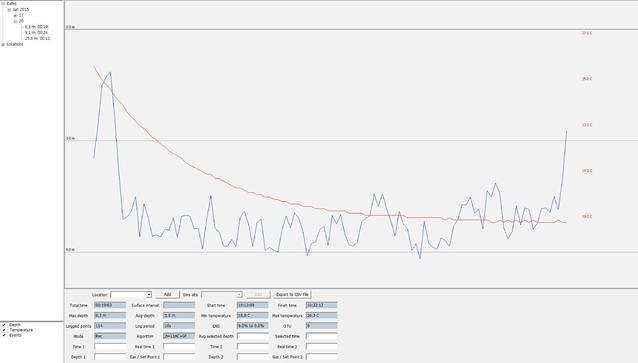Viewport: 638px width, 363px height.
Task: Click the Log period field
Action: [179, 326]
